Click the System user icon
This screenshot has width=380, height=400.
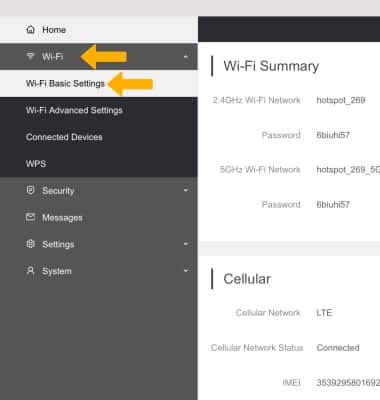(30, 271)
